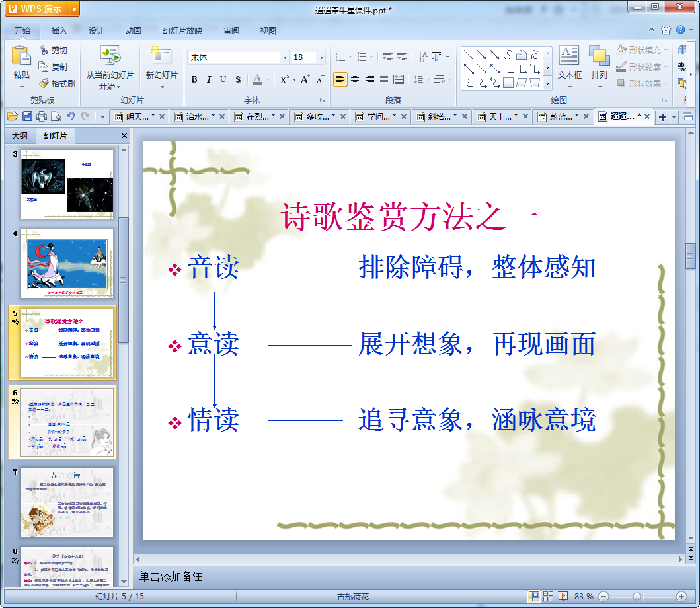Click the Undo arrow icon

71,116
